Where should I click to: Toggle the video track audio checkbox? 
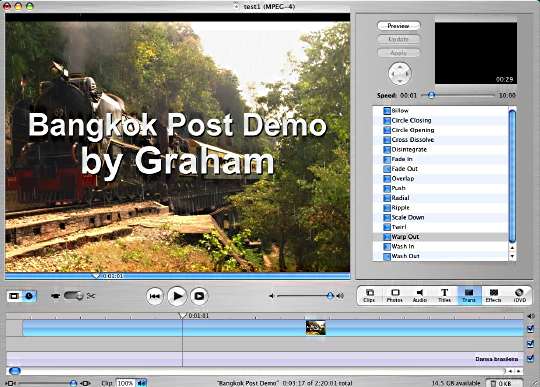pyautogui.click(x=530, y=328)
